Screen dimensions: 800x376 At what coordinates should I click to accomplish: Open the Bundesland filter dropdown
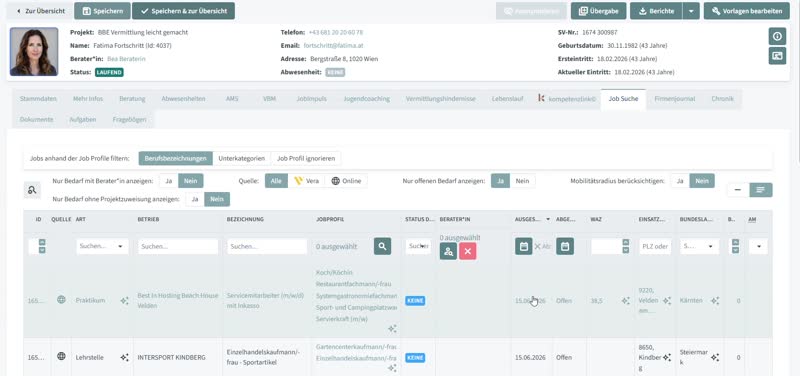[699, 246]
